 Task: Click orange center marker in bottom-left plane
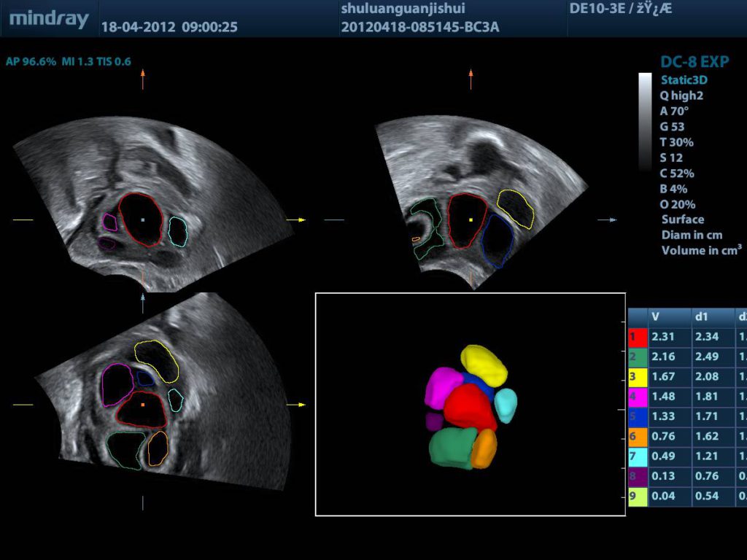(x=143, y=403)
